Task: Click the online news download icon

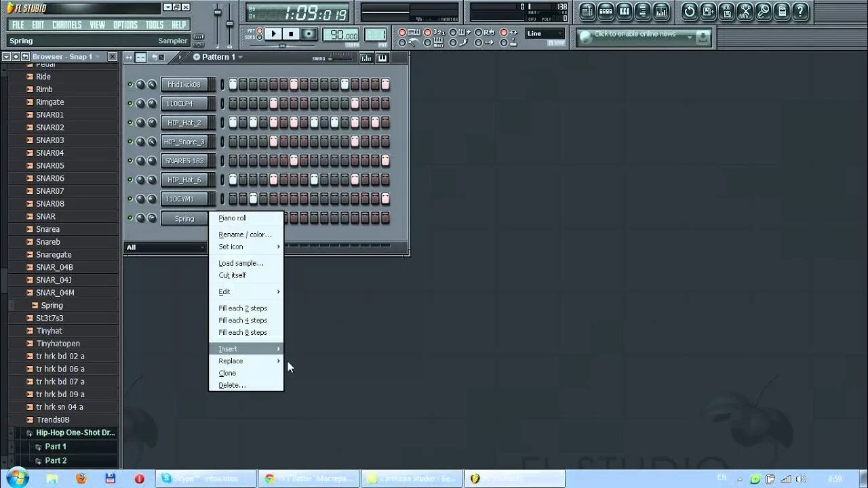Action: coord(703,37)
